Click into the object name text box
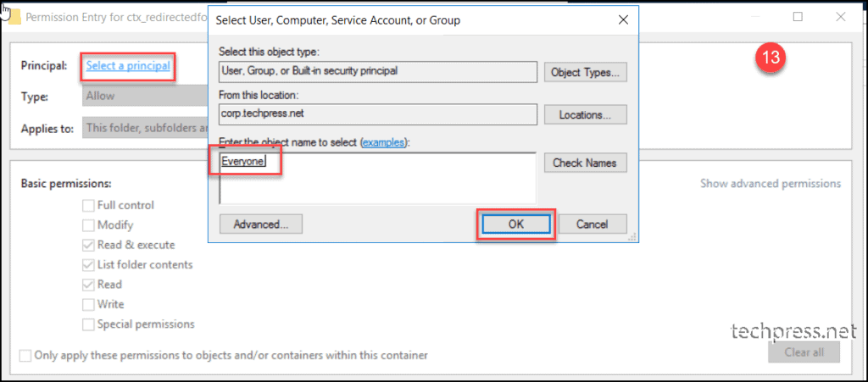Screen dimensions: 868x382 (377, 179)
